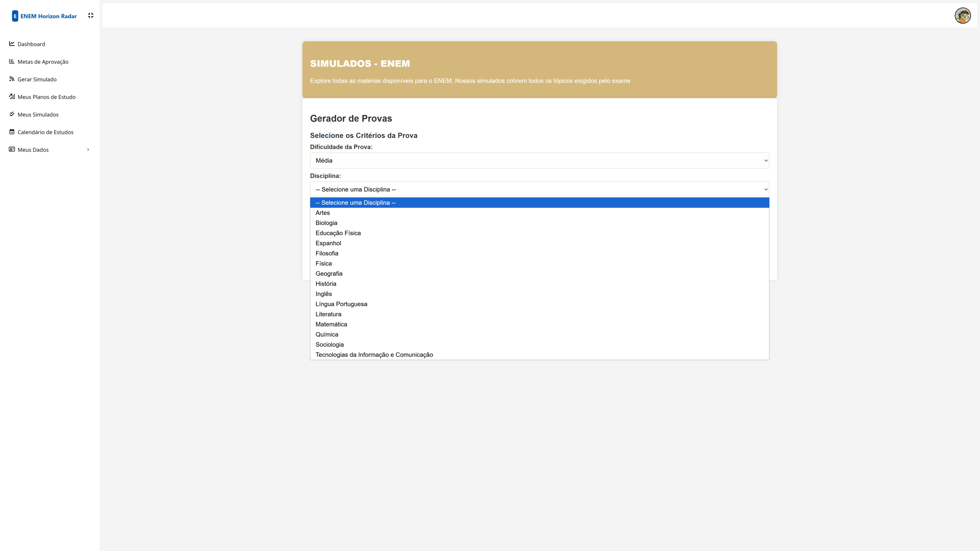Image resolution: width=980 pixels, height=551 pixels.
Task: Click the Gerar Simulado feed icon
Action: click(12, 79)
